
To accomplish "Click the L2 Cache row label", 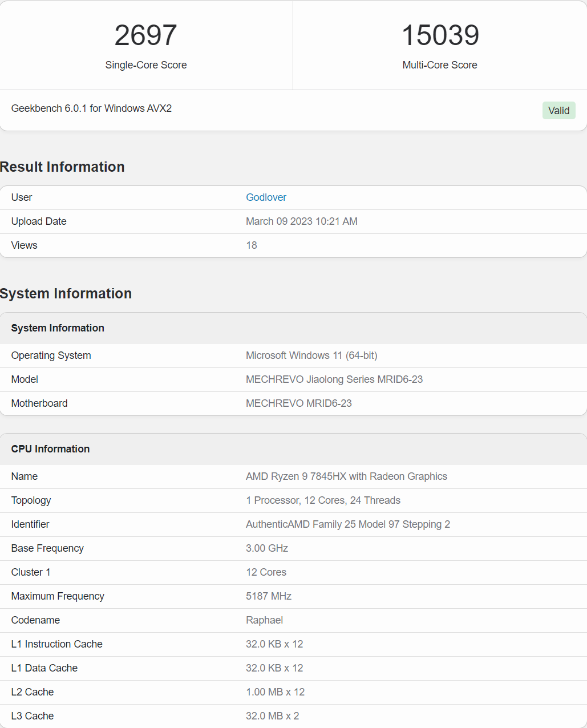I will click(33, 692).
